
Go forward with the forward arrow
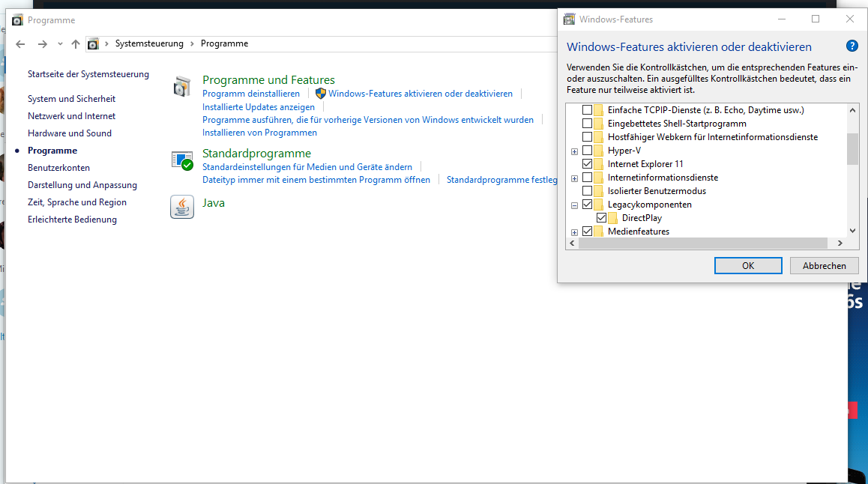[42, 43]
